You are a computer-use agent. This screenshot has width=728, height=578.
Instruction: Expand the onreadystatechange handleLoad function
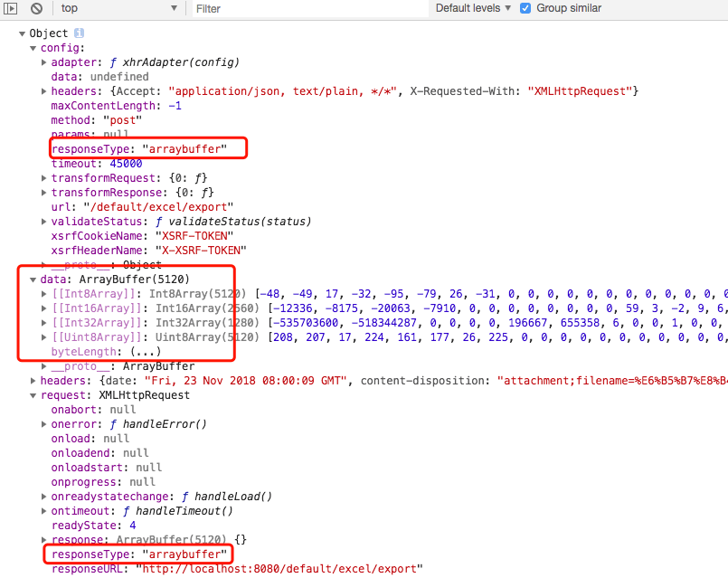43,497
